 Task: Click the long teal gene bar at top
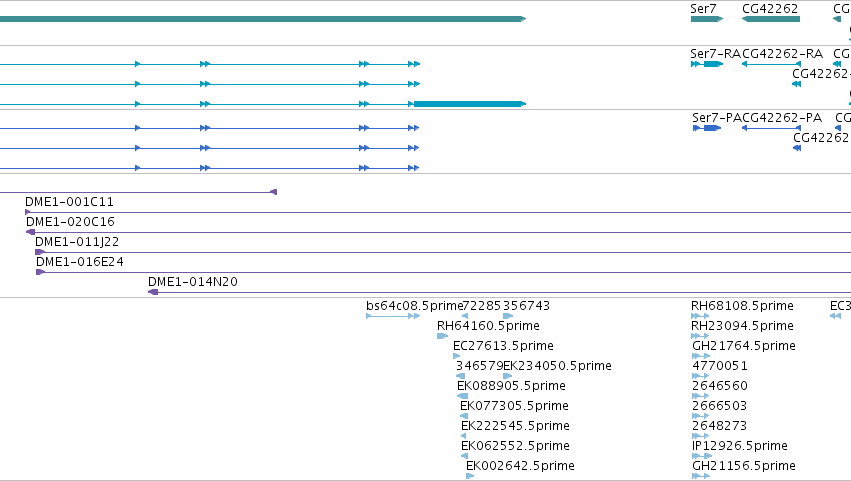click(263, 19)
